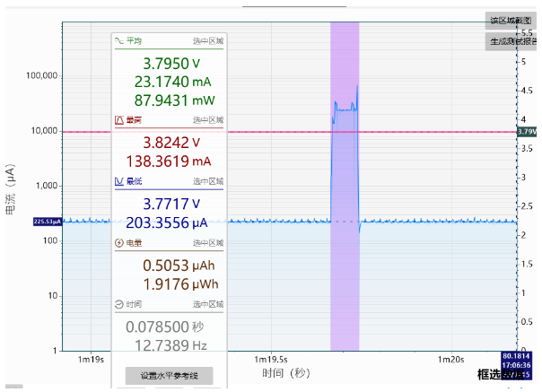Click the 100,000 current axis label
The image size is (542, 392).
pyautogui.click(x=42, y=75)
